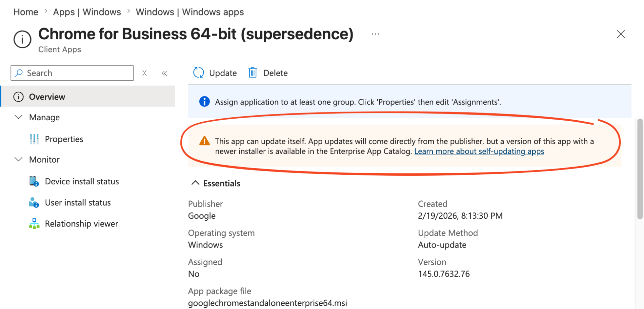
Task: Click the App package file label
Action: 220,291
